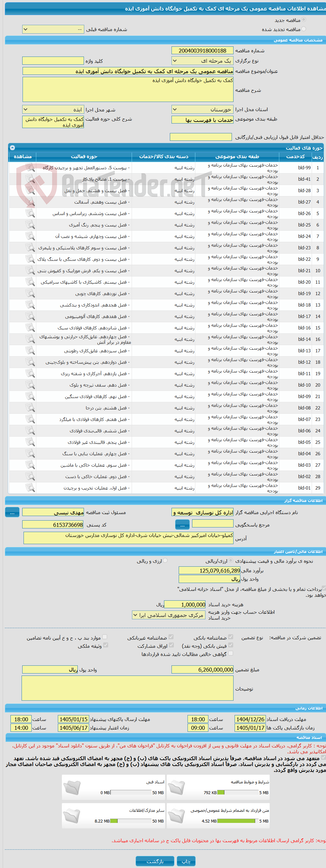Click the سایر مدارک/اطلاعات size bar
The width and height of the screenshot is (326, 868).
pos(131,821)
